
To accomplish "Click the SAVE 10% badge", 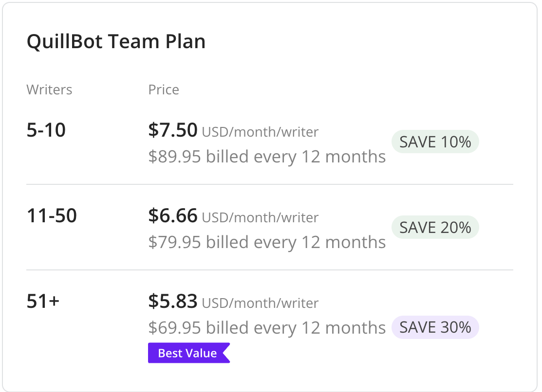I will click(x=435, y=142).
